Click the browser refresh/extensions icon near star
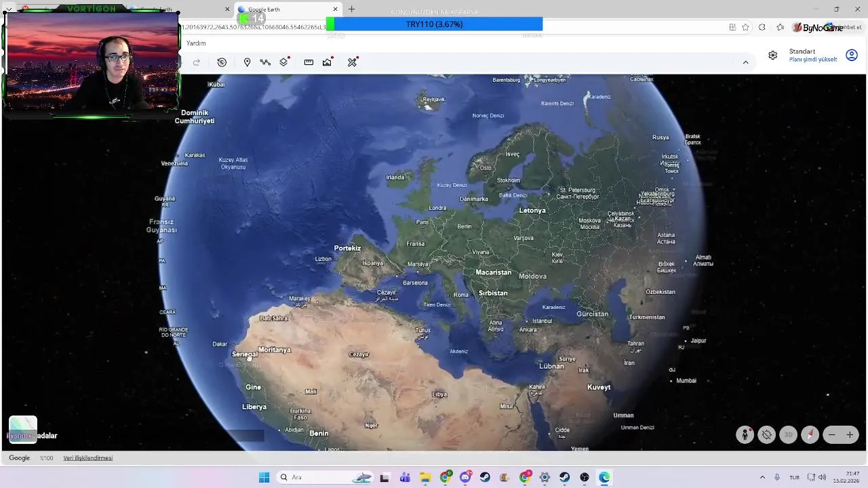This screenshot has width=868, height=488. (762, 27)
